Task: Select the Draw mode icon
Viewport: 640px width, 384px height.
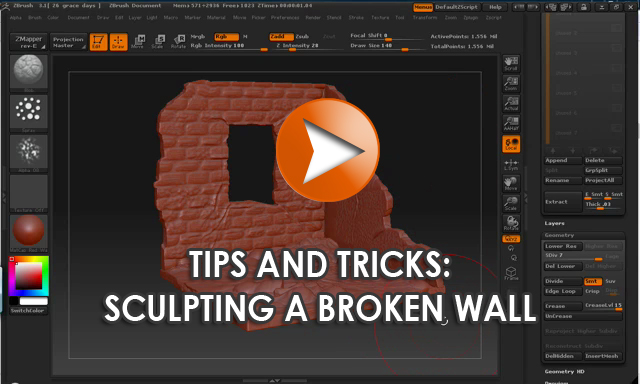Action: (118, 42)
